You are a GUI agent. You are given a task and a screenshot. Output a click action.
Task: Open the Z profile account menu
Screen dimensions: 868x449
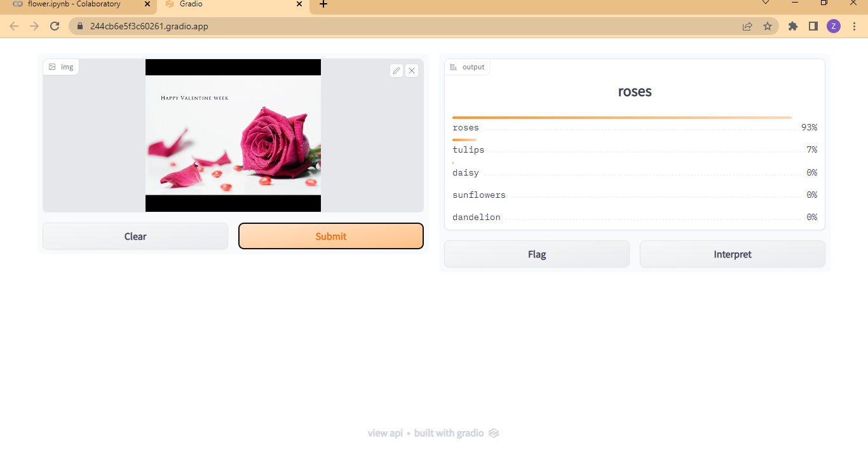pos(834,26)
